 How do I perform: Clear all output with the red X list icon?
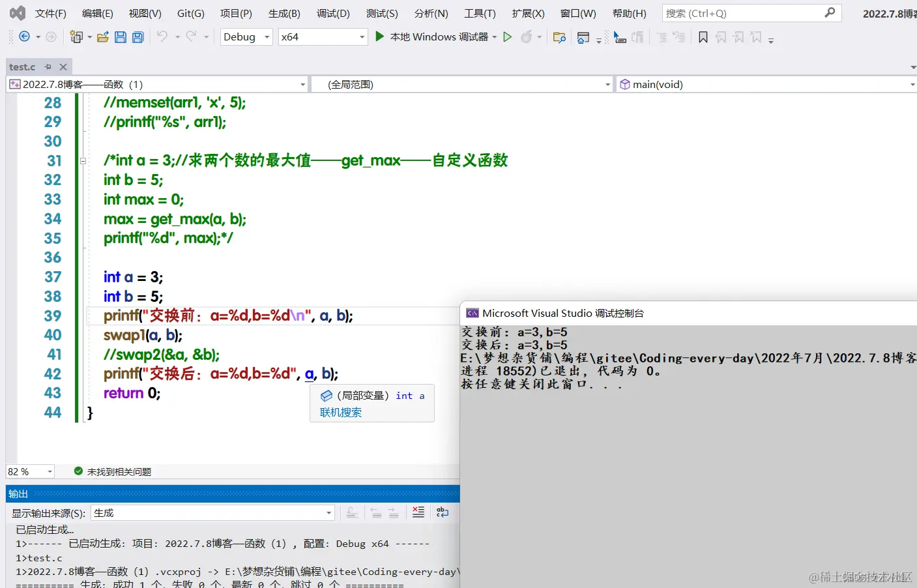point(418,512)
